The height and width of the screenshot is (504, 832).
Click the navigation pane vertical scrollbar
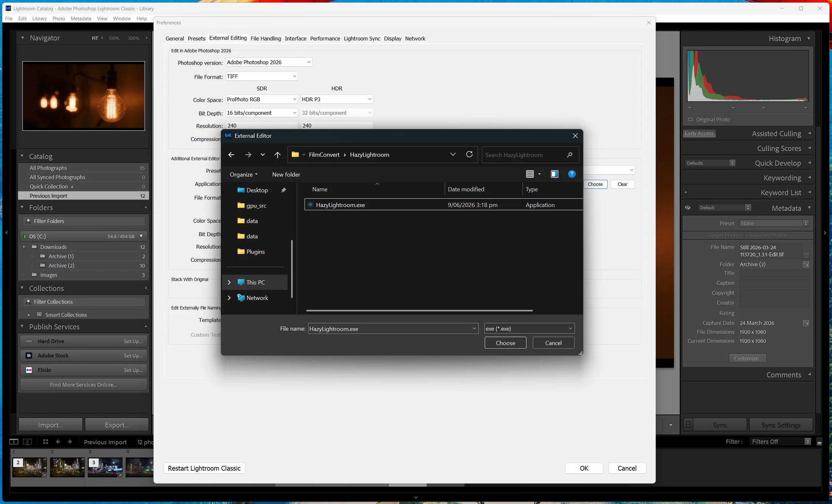[x=292, y=268]
